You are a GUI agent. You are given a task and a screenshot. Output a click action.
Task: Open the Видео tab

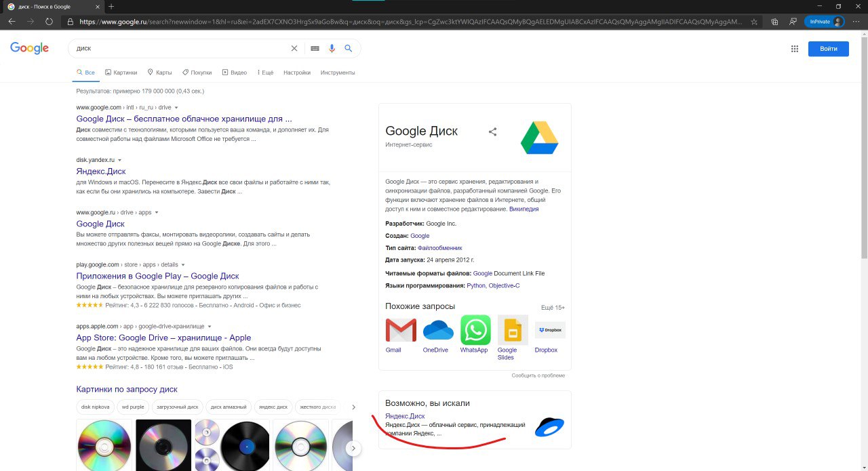(x=234, y=73)
